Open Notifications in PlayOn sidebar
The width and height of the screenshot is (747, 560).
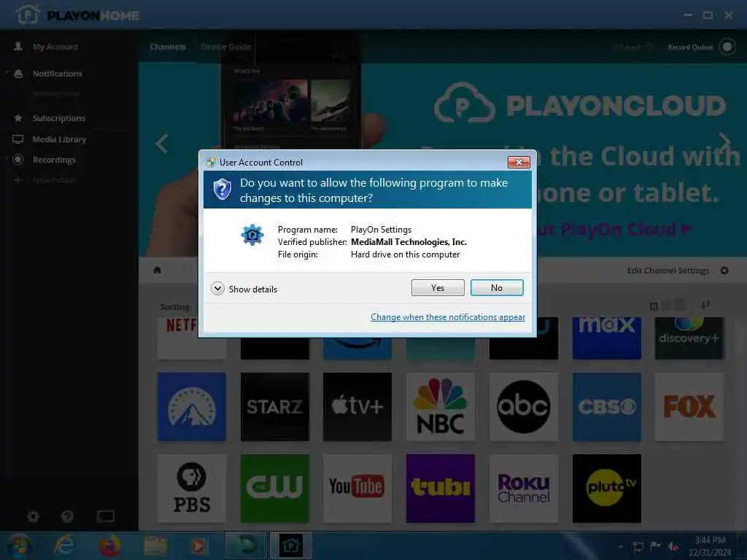click(x=57, y=74)
